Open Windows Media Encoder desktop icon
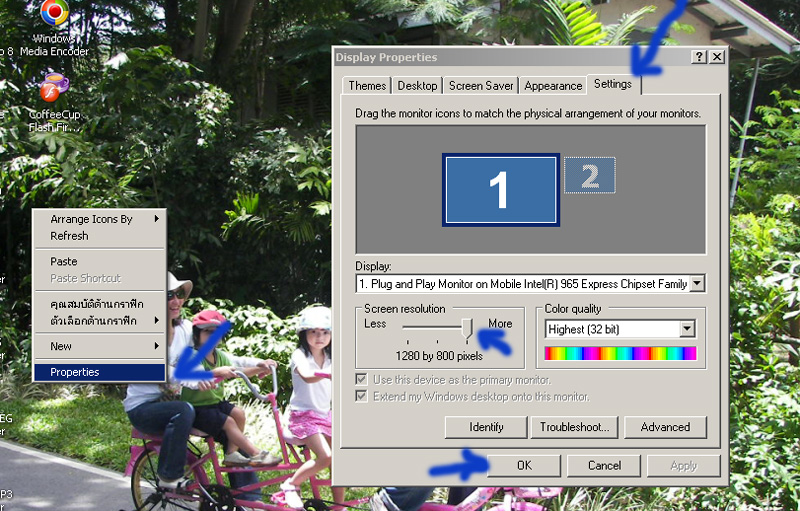The height and width of the screenshot is (511, 800). click(x=54, y=27)
